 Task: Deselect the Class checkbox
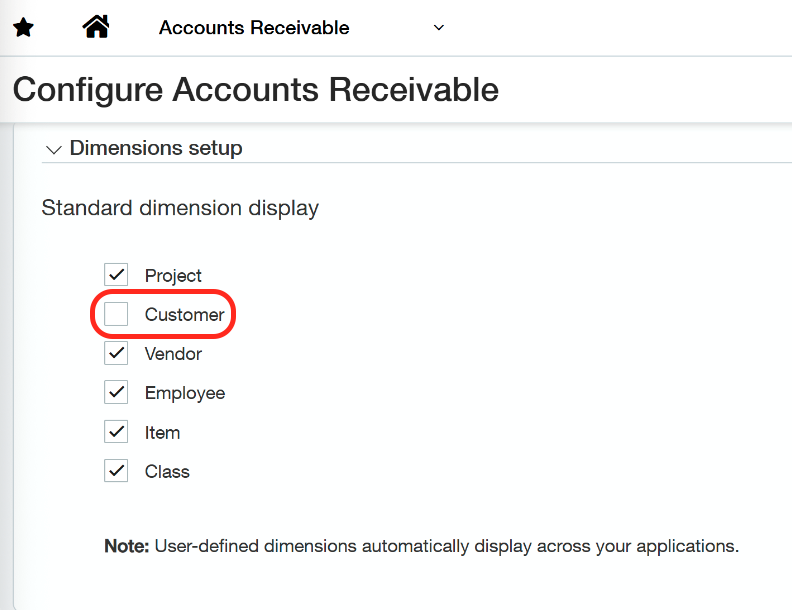(x=117, y=471)
